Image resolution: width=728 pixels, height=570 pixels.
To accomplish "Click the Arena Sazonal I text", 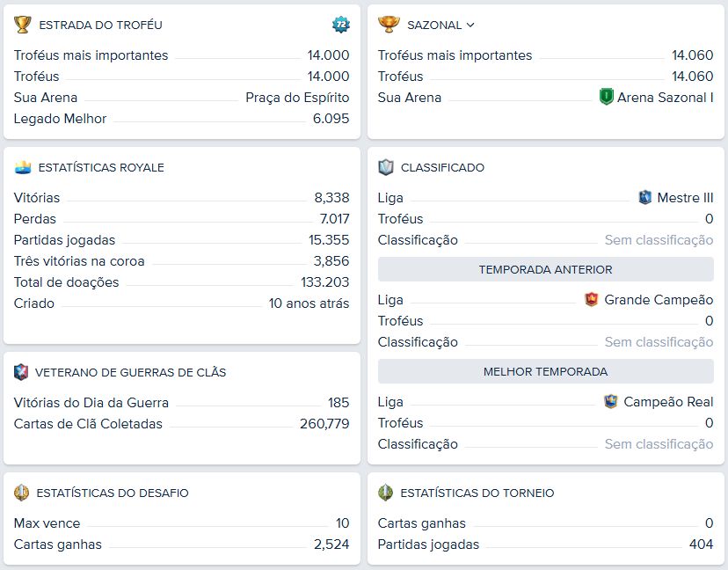I will 666,98.
